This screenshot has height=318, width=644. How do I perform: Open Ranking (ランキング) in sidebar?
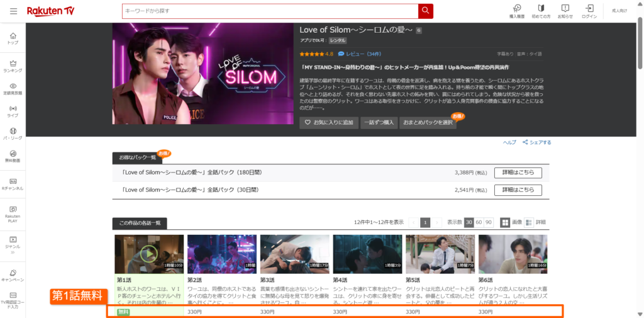[x=13, y=67]
